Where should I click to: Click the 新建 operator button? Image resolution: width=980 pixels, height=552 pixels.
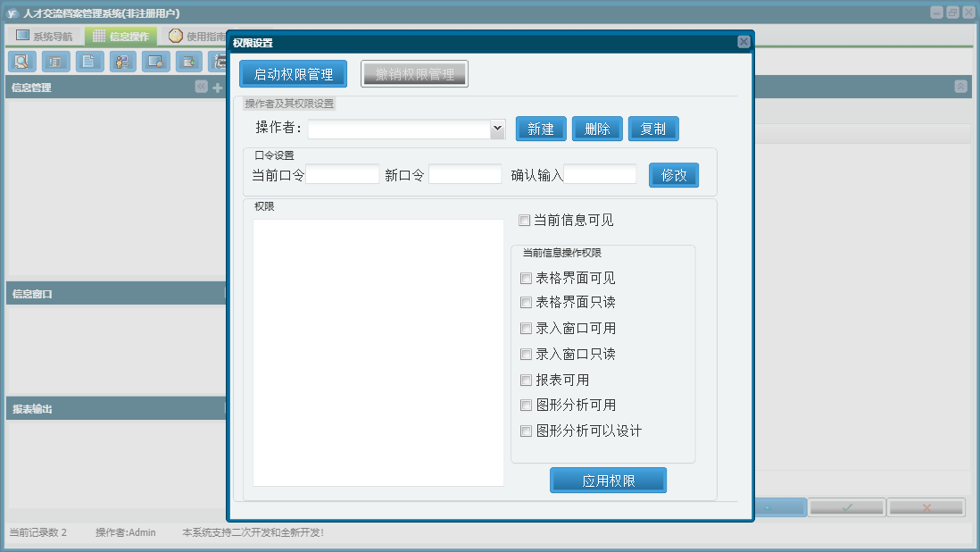point(541,129)
